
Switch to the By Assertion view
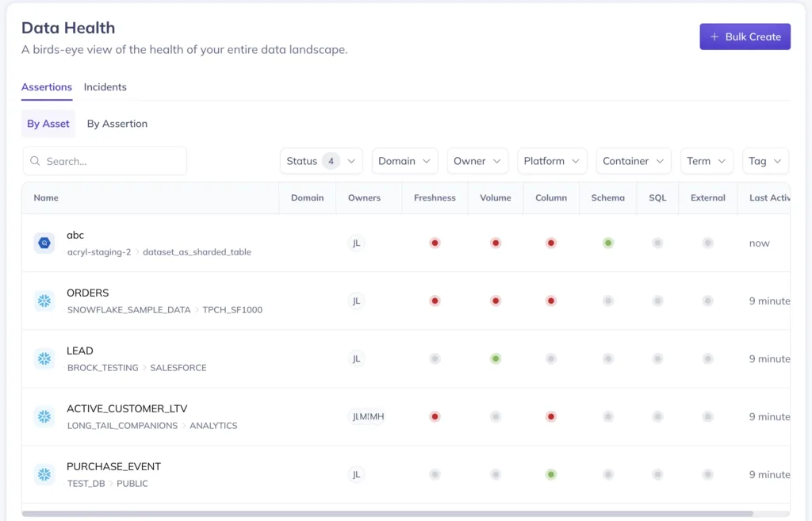pos(117,124)
